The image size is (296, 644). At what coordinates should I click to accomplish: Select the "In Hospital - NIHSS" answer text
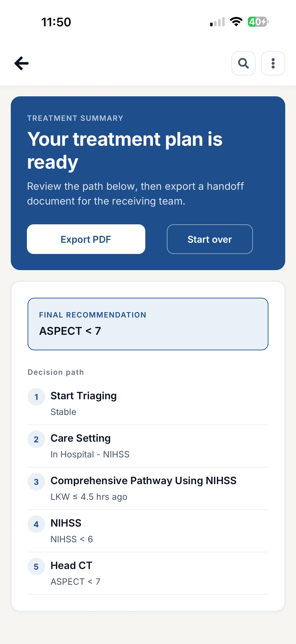pos(90,454)
